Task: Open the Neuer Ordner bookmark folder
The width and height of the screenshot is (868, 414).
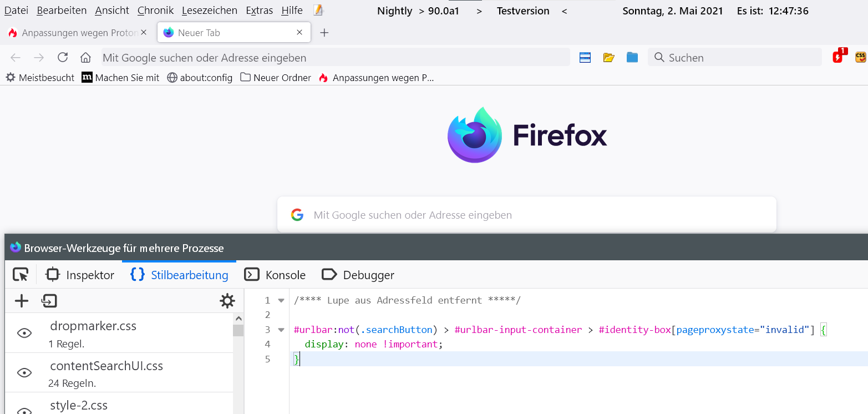Action: pyautogui.click(x=276, y=78)
